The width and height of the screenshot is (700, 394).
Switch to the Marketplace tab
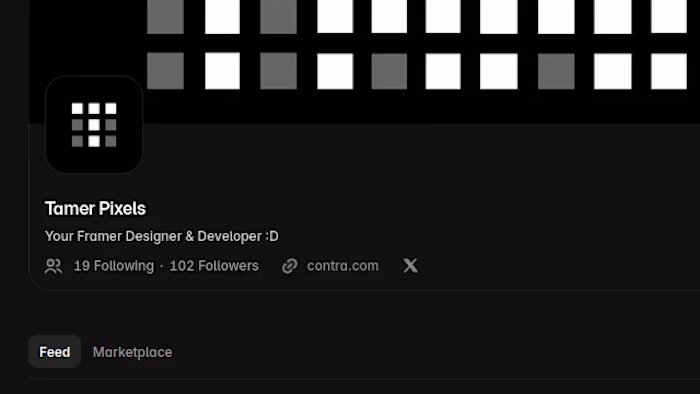pos(132,352)
